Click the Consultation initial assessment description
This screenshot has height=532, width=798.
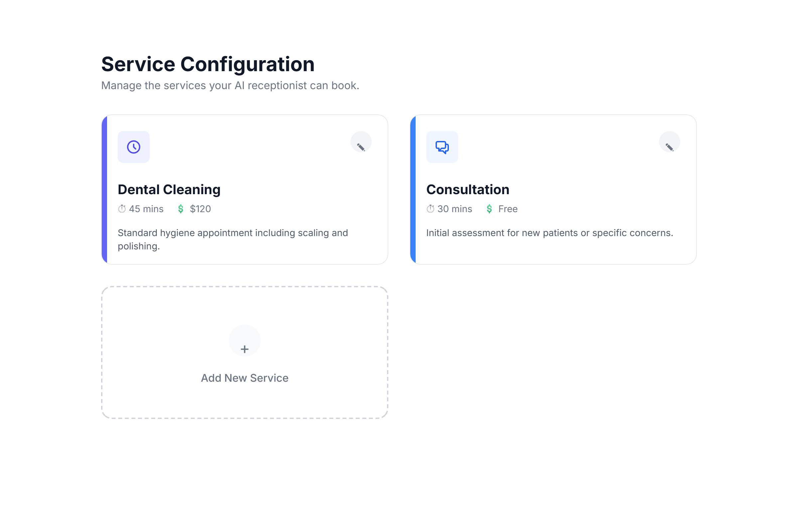pyautogui.click(x=549, y=233)
